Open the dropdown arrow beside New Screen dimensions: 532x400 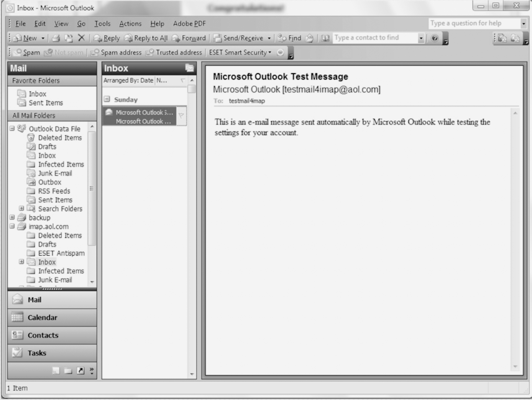coord(43,38)
